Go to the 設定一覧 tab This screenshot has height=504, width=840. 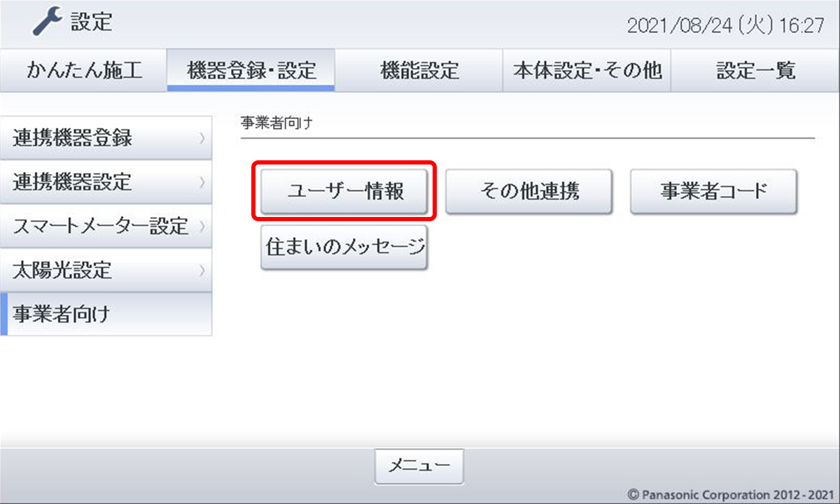(755, 70)
